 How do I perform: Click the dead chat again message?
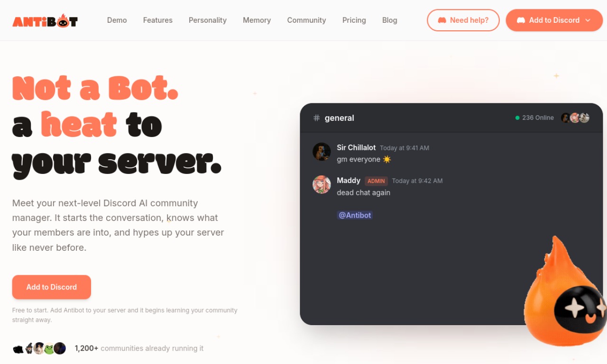click(364, 192)
